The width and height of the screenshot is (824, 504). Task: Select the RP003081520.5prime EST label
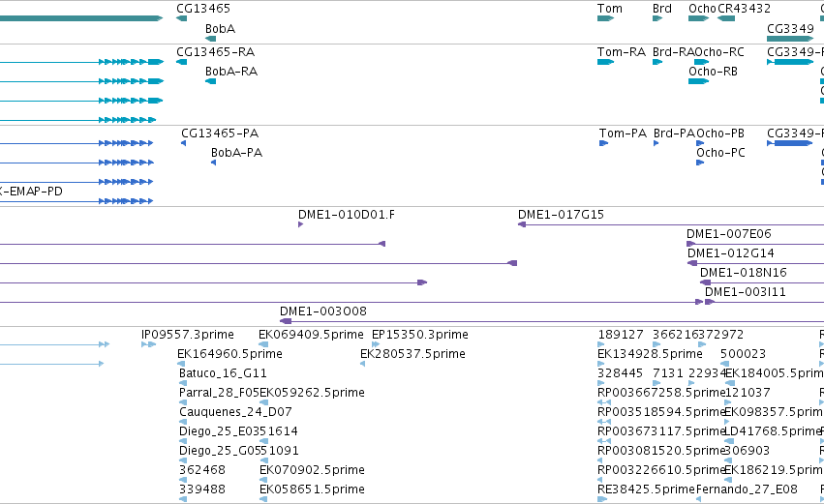tap(661, 452)
